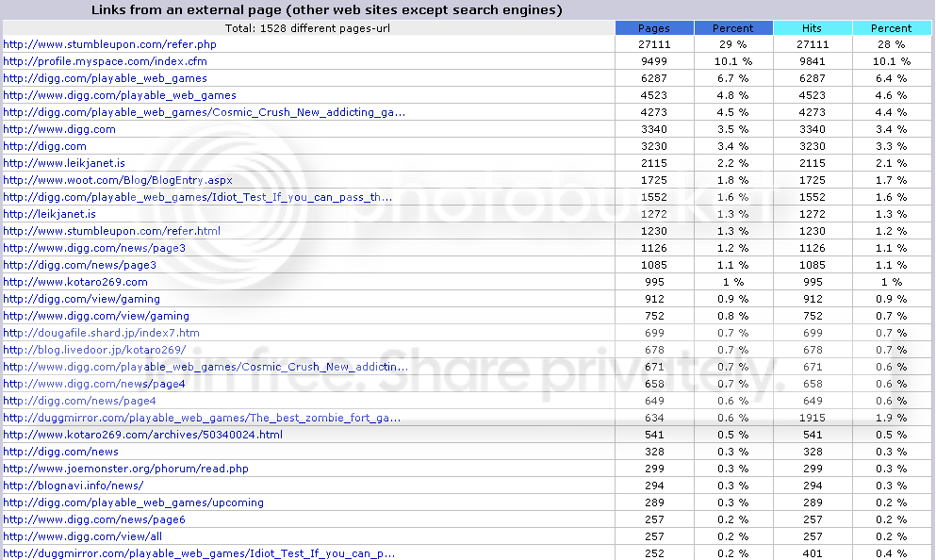Screen dimensions: 936x560
Task: Select the 1.9 % Hits percent cell
Action: click(892, 418)
